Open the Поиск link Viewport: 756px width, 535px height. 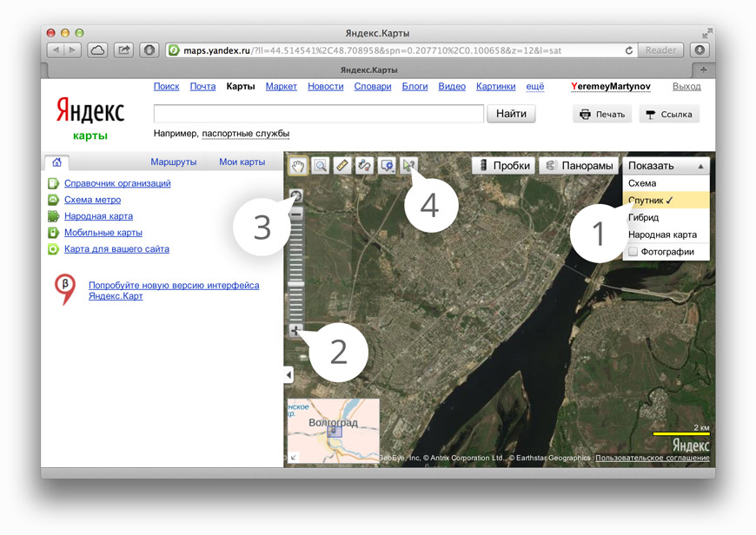pyautogui.click(x=166, y=86)
